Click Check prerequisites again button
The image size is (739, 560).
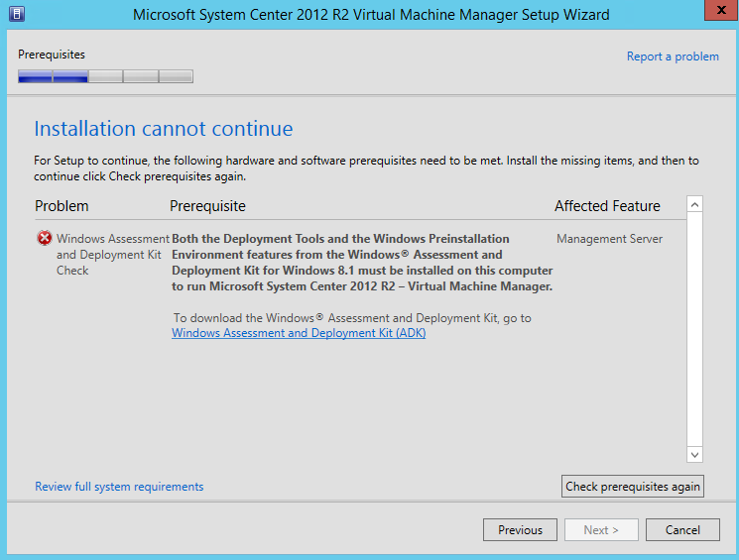click(633, 487)
